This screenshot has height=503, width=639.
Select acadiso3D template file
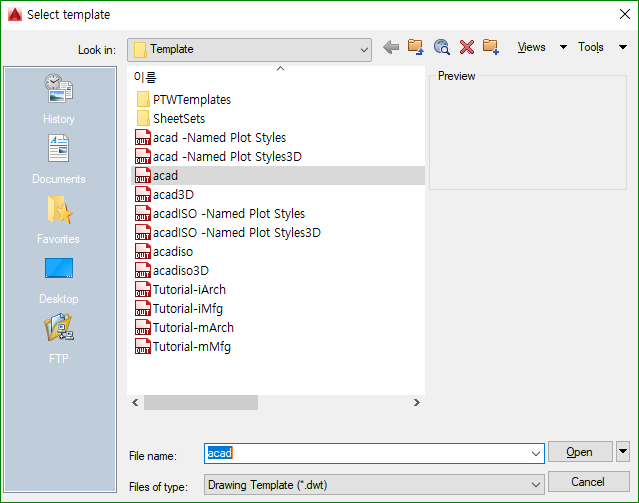pyautogui.click(x=172, y=271)
